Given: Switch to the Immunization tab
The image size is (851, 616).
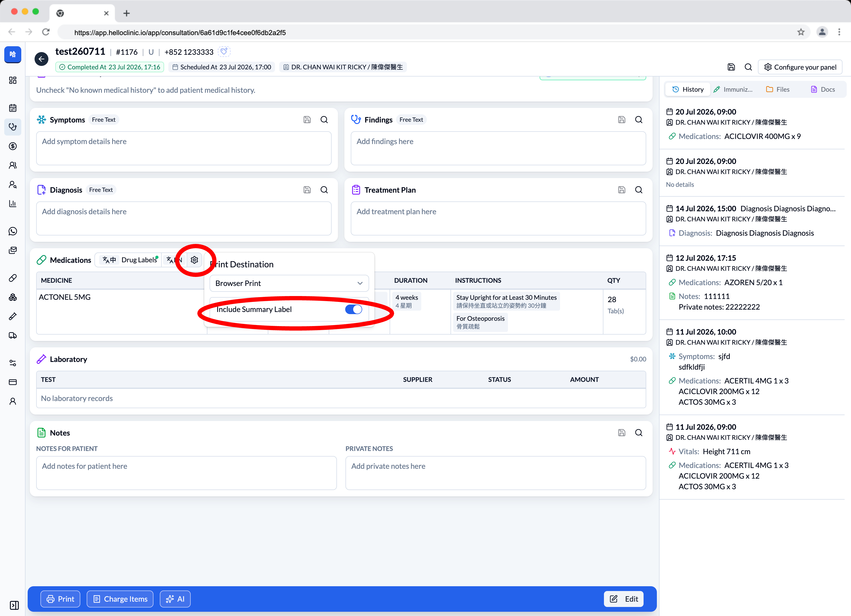Looking at the screenshot, I should point(733,89).
